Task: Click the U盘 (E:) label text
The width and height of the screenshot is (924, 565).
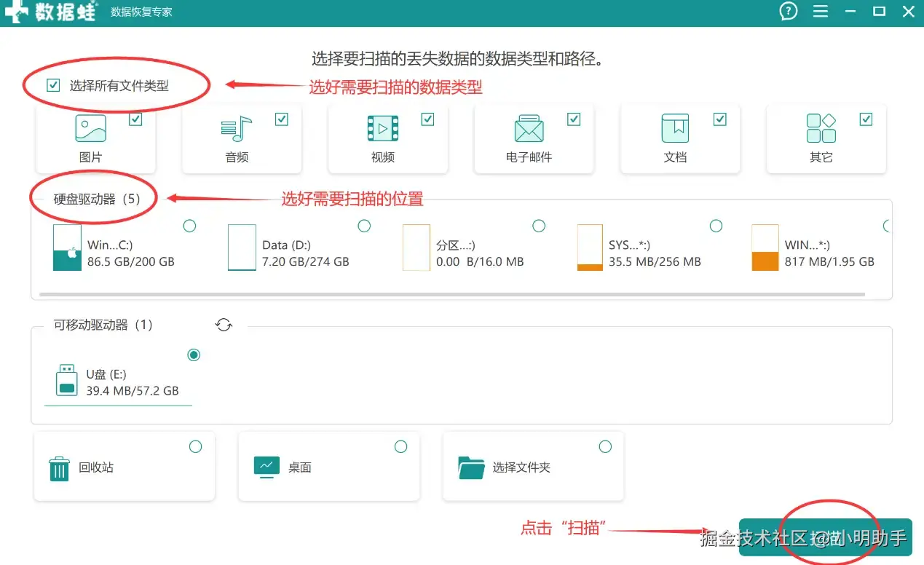Action: point(106,374)
